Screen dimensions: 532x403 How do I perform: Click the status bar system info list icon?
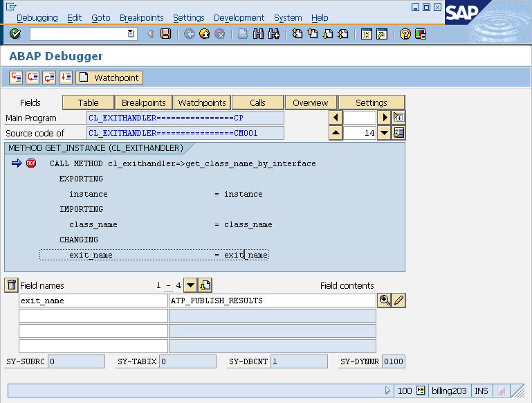click(421, 391)
